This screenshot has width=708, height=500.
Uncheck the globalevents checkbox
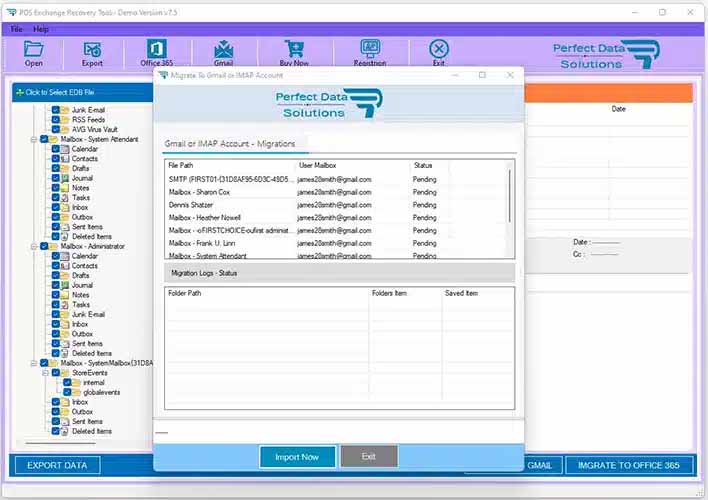tap(67, 393)
